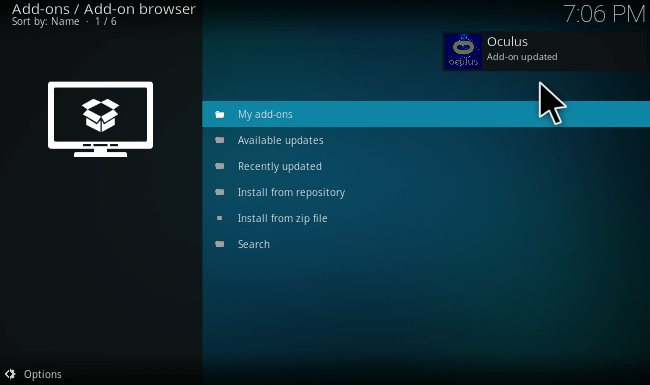The height and width of the screenshot is (385, 650).
Task: Open Available updates
Action: (x=426, y=140)
